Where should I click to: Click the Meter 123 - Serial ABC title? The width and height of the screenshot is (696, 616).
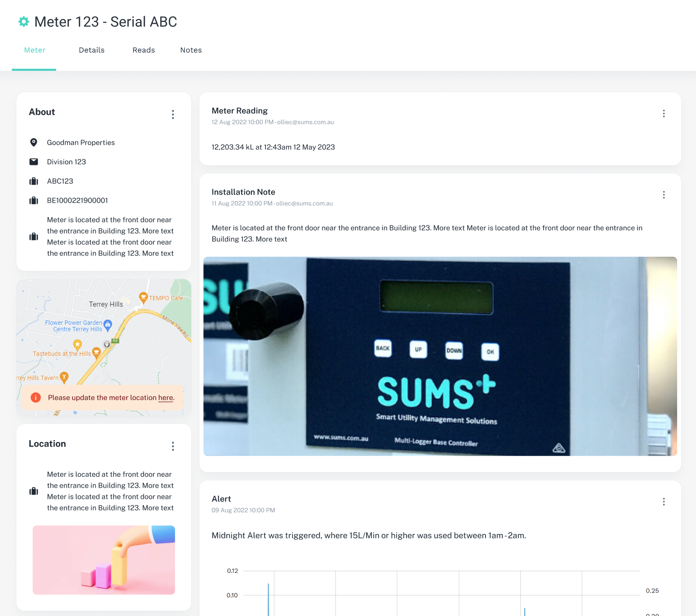(x=105, y=22)
